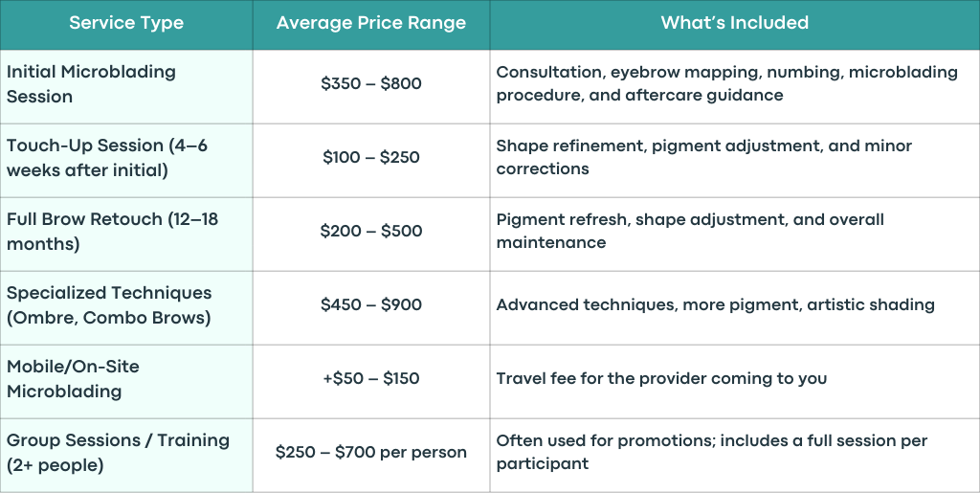Select the $250 – $700 per person cell
Screen dimensions: 980x493
pyautogui.click(x=371, y=456)
